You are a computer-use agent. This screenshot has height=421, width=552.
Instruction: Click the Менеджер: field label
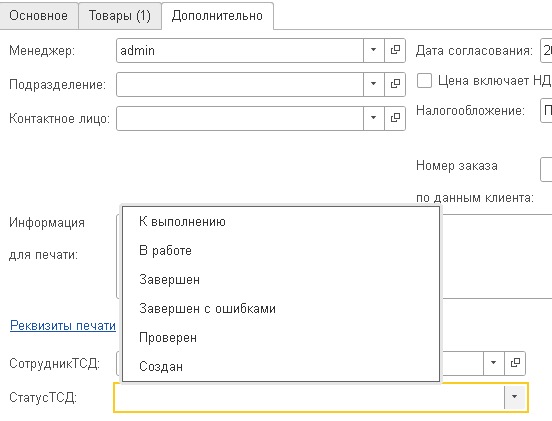(42, 51)
